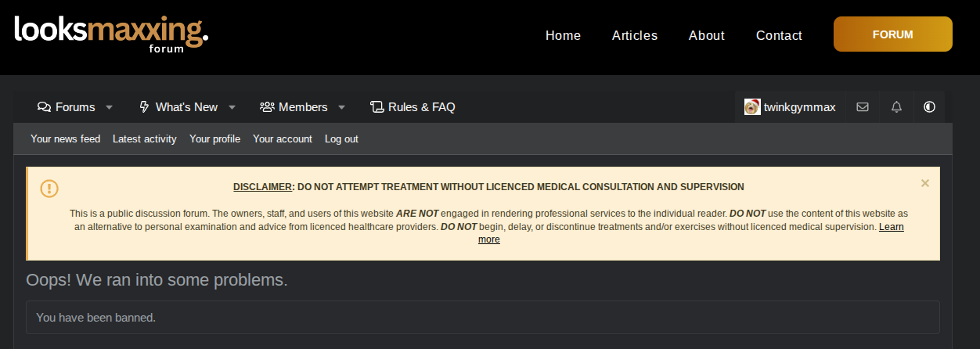Dismiss the disclaimer notice with X
This screenshot has width=980, height=349.
point(925,183)
